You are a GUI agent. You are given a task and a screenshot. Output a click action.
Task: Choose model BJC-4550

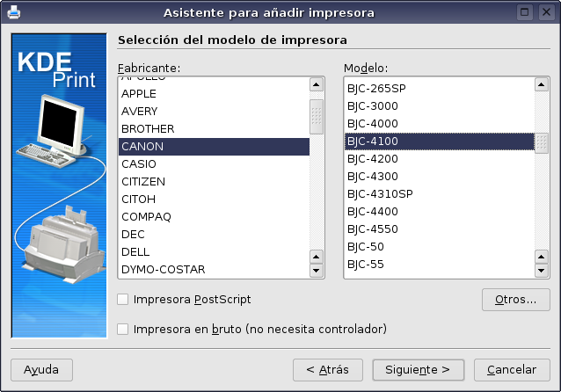point(440,229)
